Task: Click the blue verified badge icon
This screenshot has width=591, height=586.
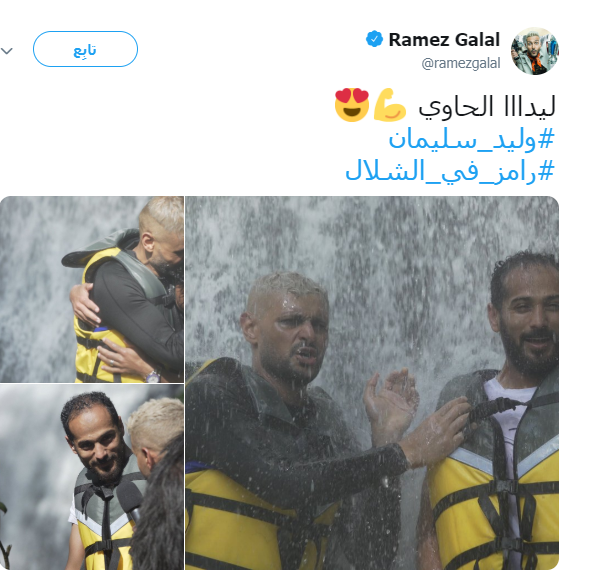Action: pos(374,39)
